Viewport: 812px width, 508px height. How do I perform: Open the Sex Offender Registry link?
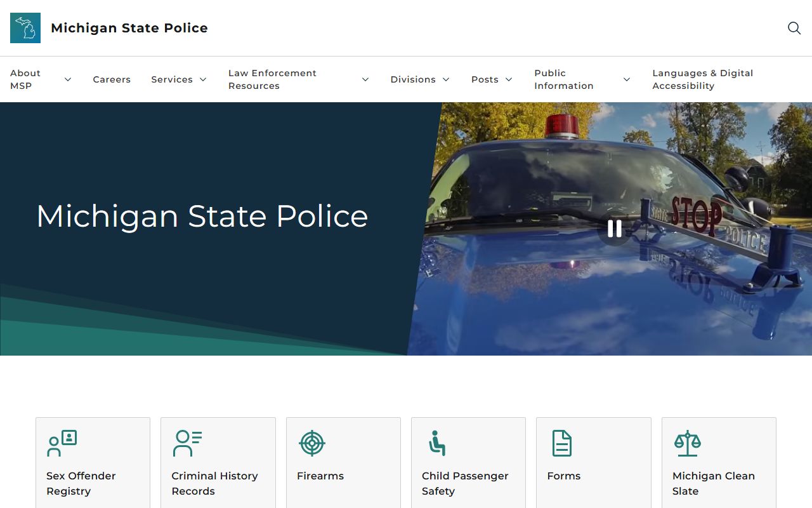point(81,483)
